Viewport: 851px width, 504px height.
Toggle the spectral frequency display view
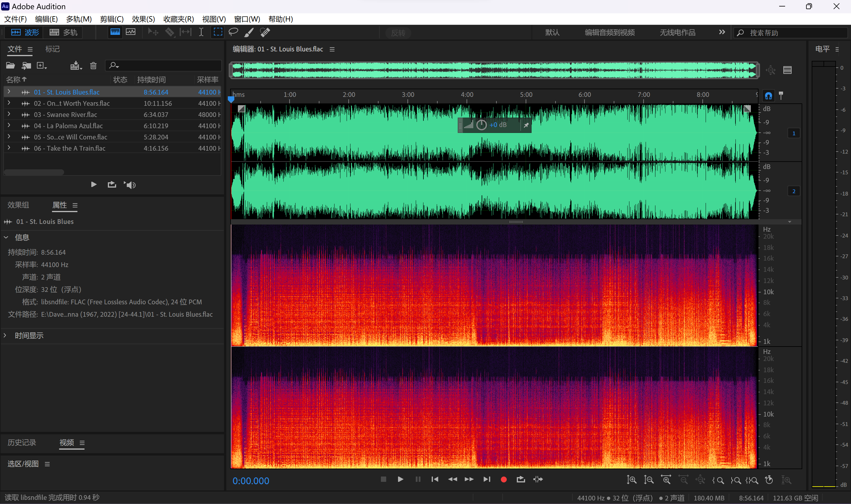[115, 32]
